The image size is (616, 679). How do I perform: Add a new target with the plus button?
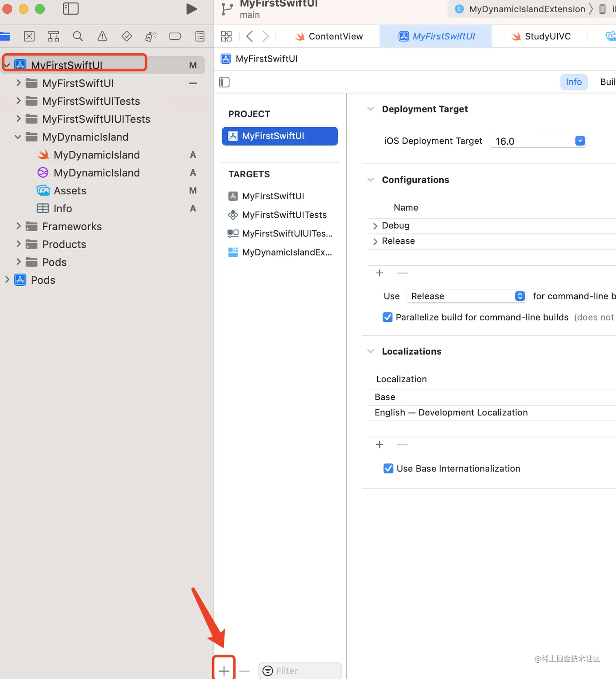pyautogui.click(x=224, y=670)
